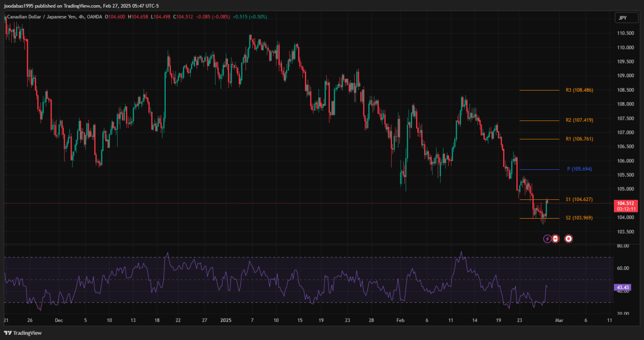Select the R2 (107.419) pivot label

(579, 120)
